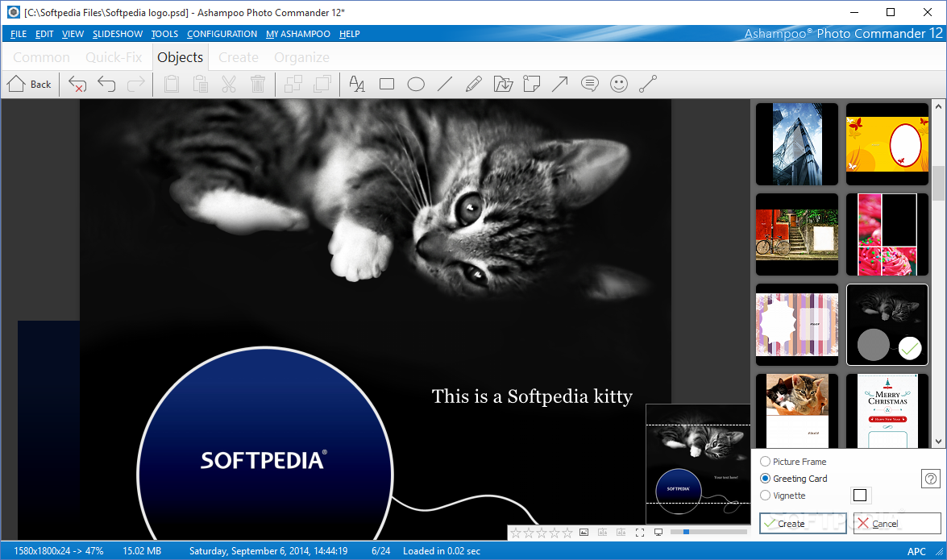Switch to the Objects tab
Viewport: 947px width, 560px height.
pos(180,57)
